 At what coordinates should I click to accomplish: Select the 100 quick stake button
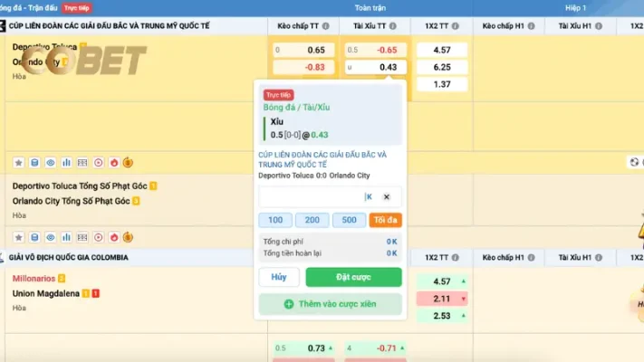(x=275, y=220)
